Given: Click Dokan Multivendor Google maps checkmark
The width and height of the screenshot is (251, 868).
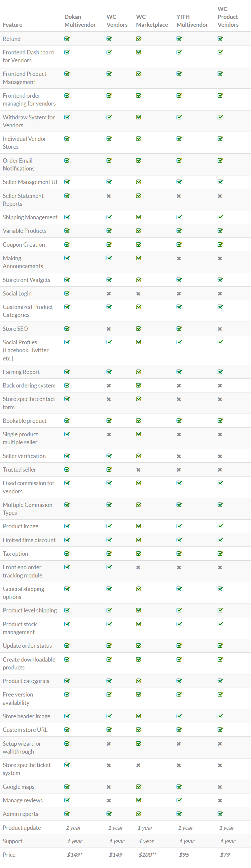Looking at the screenshot, I should click(67, 787).
